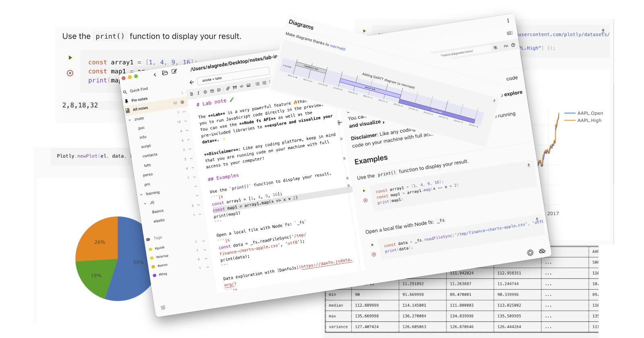Open help question mark icon
The width and height of the screenshot is (644, 338).
(x=513, y=45)
